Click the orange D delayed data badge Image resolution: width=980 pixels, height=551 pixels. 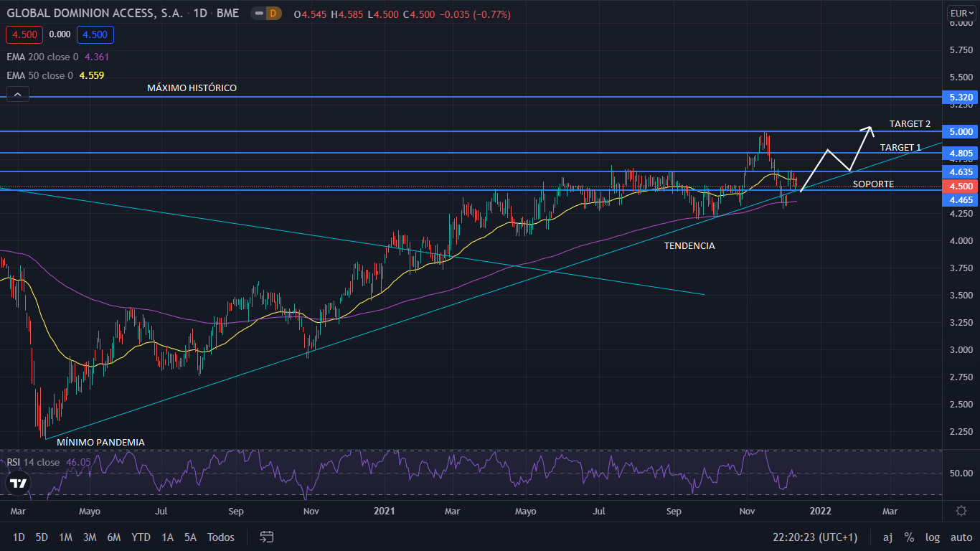[x=274, y=14]
